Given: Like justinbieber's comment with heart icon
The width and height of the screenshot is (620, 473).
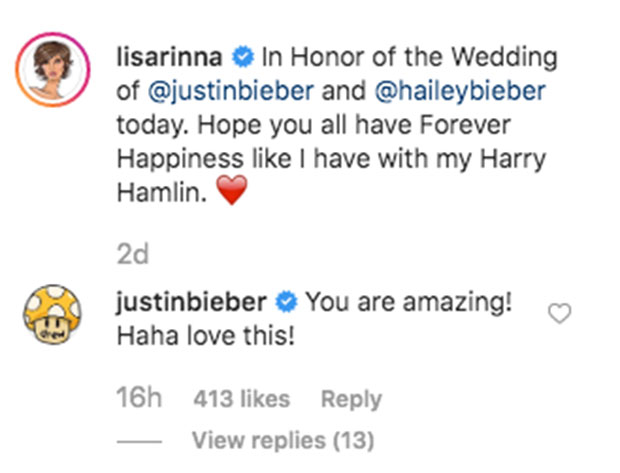Looking at the screenshot, I should (x=561, y=314).
